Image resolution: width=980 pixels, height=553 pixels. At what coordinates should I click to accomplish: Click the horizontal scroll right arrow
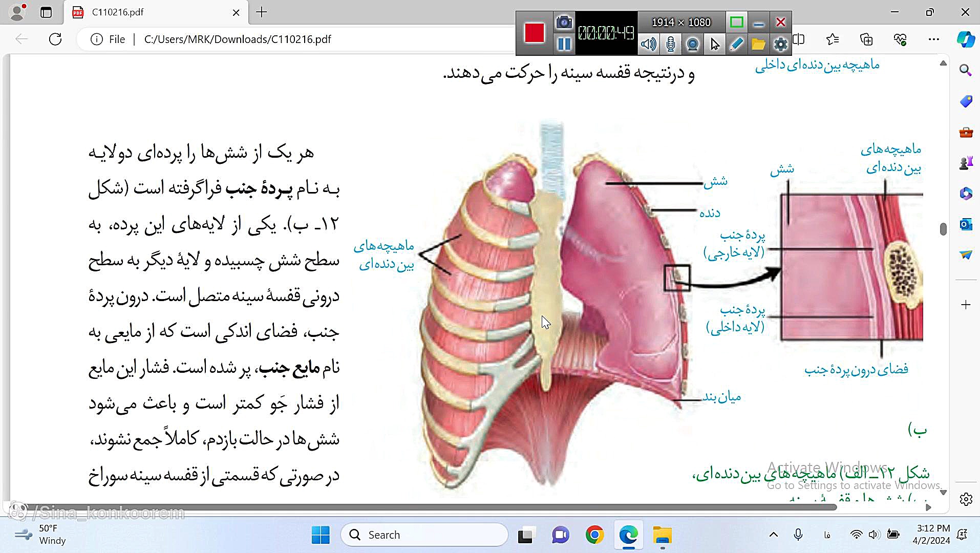point(928,507)
